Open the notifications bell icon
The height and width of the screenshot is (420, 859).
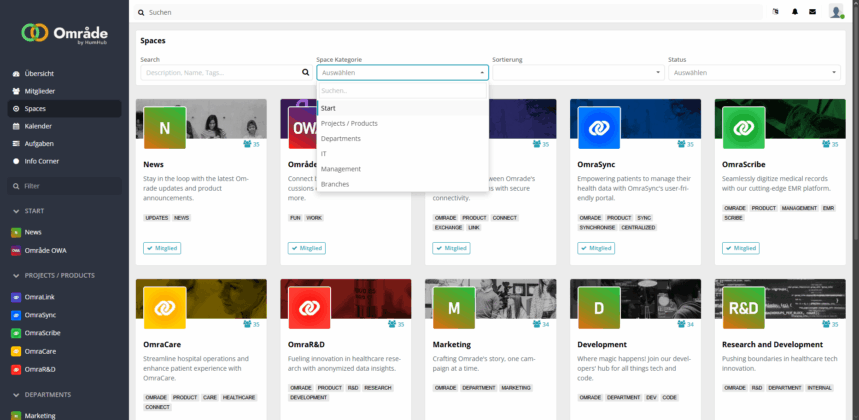pos(795,11)
